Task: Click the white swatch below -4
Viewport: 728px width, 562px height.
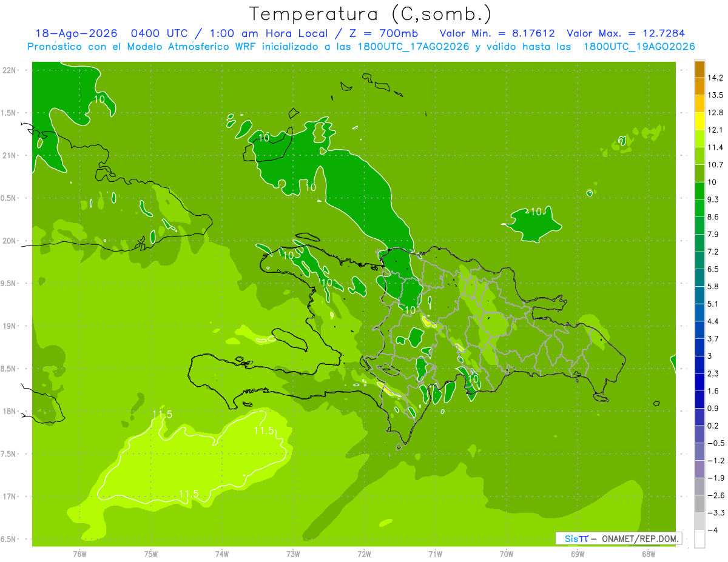Action: pyautogui.click(x=699, y=539)
